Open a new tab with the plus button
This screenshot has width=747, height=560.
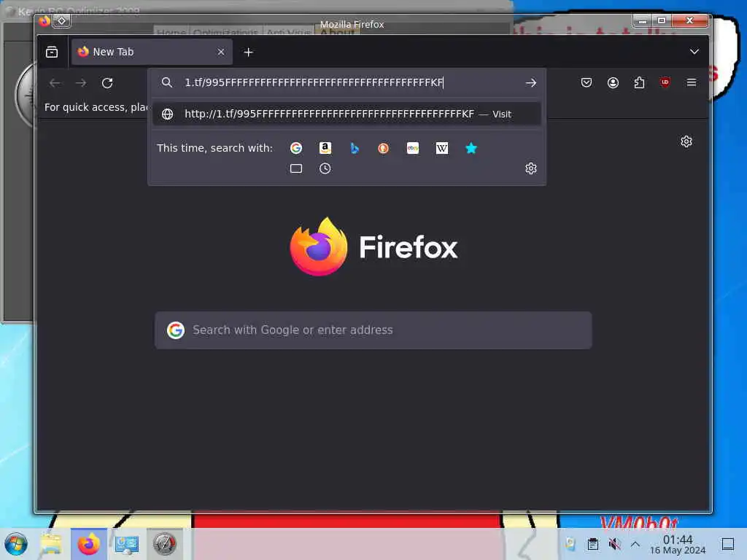(x=248, y=52)
